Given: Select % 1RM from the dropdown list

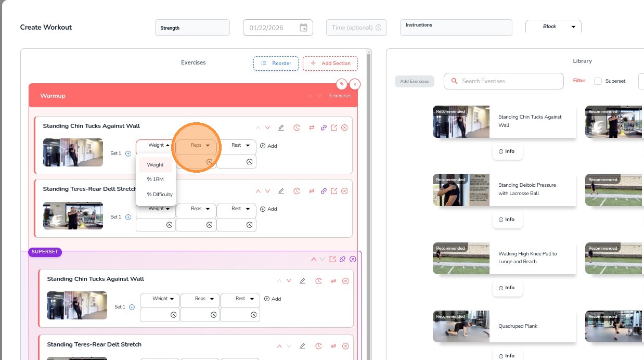Looking at the screenshot, I should pos(155,179).
